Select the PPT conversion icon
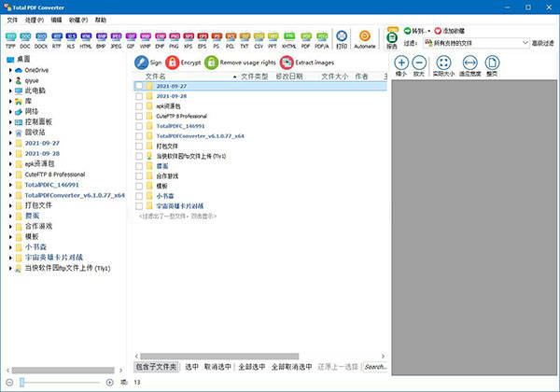 [273, 39]
